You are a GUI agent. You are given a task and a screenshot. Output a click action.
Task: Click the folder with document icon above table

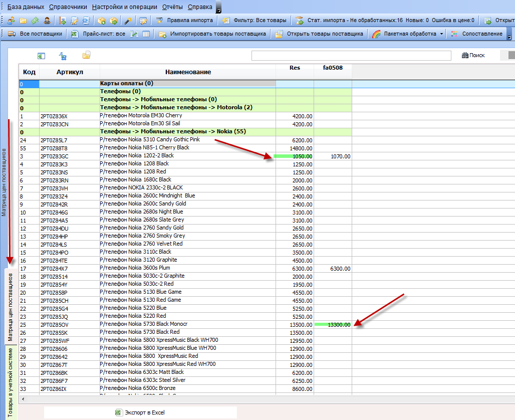86,55
